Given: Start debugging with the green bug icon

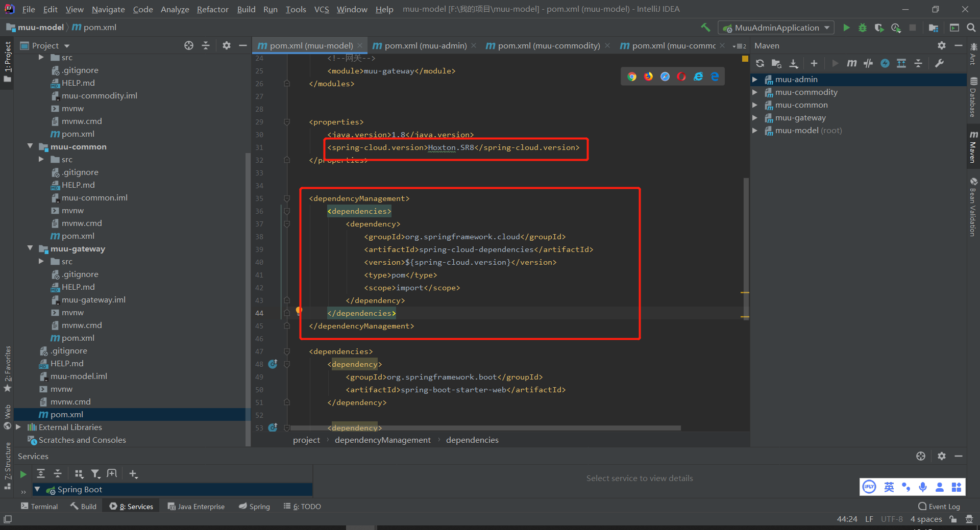Looking at the screenshot, I should point(863,28).
